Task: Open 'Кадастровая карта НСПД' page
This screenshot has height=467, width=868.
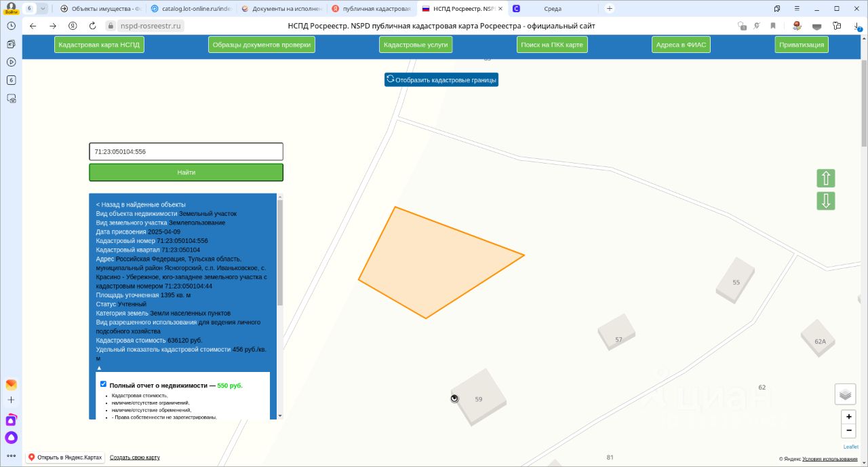Action: click(x=99, y=45)
